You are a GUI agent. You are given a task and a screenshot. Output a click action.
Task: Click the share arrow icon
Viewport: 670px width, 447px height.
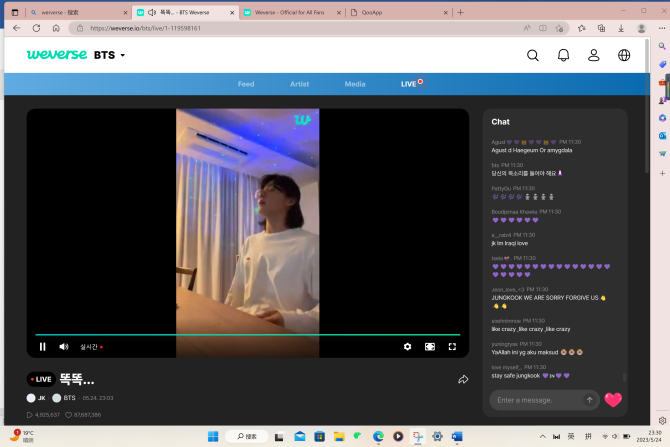coord(463,380)
